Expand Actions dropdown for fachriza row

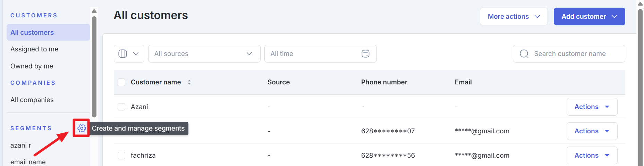pos(592,155)
